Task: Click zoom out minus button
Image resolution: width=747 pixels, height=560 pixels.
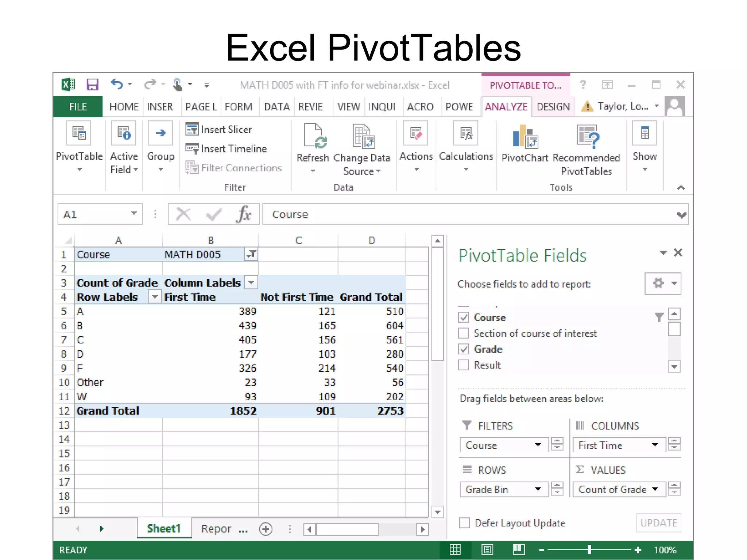Action: click(x=541, y=550)
